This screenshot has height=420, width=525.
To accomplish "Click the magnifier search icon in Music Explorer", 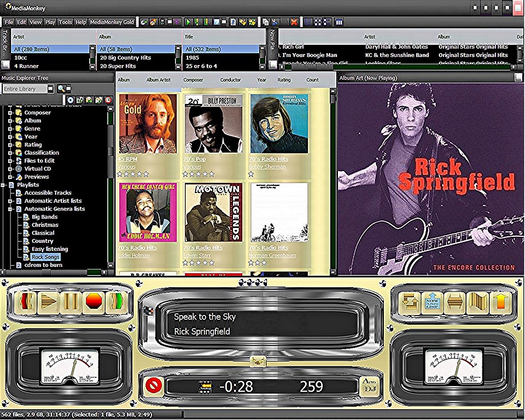I will tap(61, 89).
